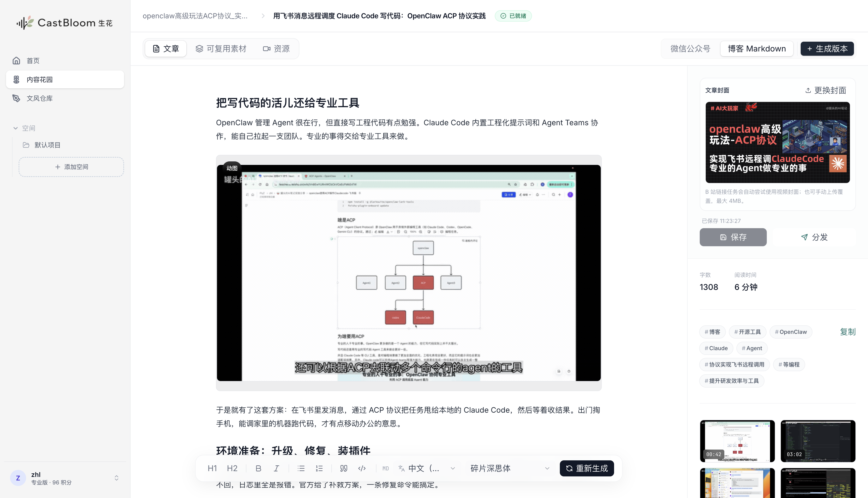The width and height of the screenshot is (868, 498).
Task: Click the CastBloom logo
Action: 65,23
